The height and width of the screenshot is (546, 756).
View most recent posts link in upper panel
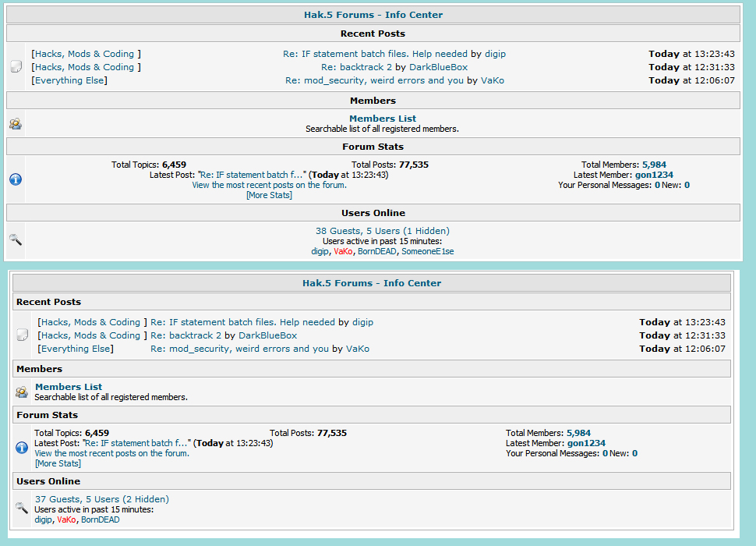(269, 185)
